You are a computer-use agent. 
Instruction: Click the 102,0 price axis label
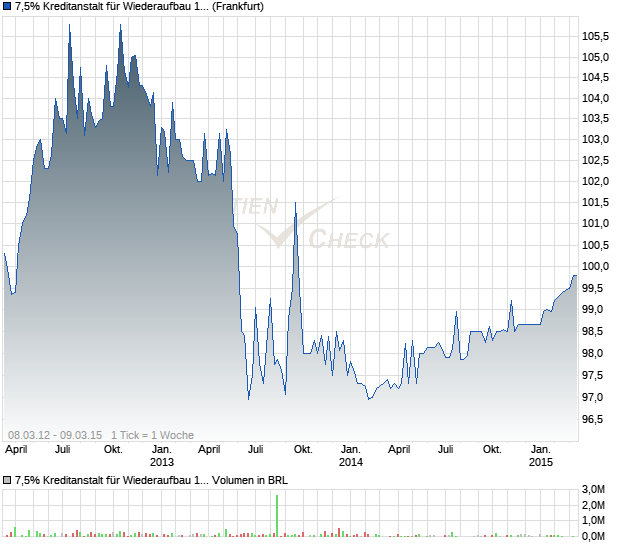coord(595,181)
